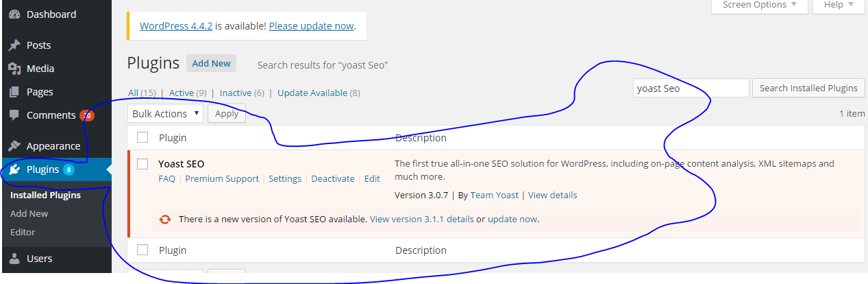Click the Description column label in table footer

click(x=421, y=250)
